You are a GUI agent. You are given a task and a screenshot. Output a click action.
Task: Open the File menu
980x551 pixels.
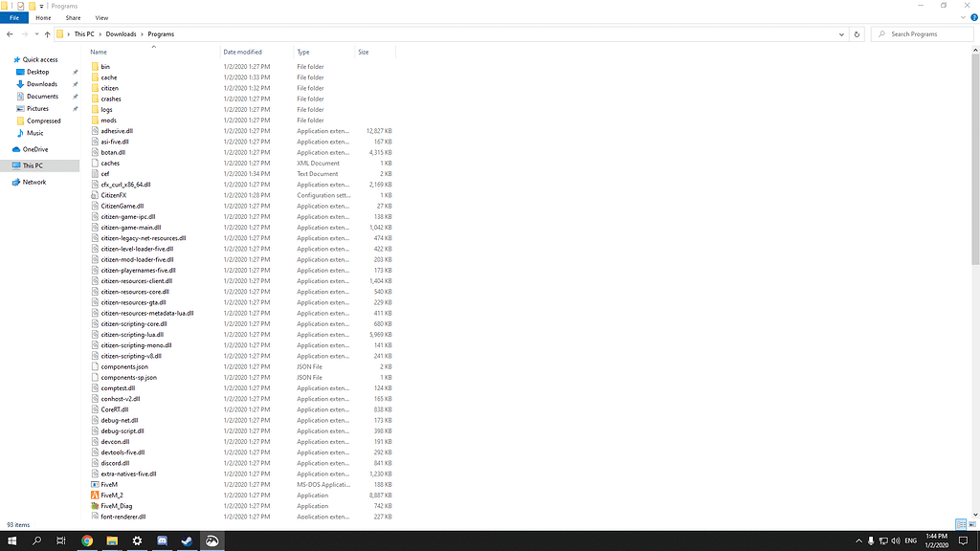pos(14,17)
